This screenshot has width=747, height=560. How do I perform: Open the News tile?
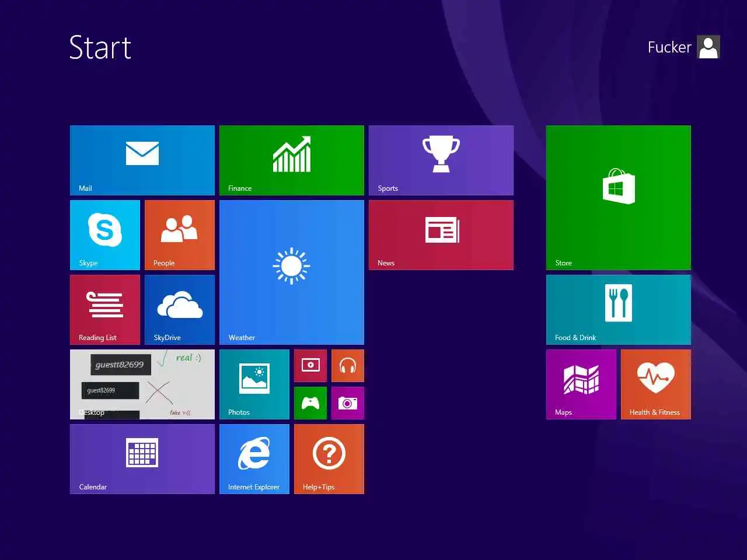pos(441,235)
